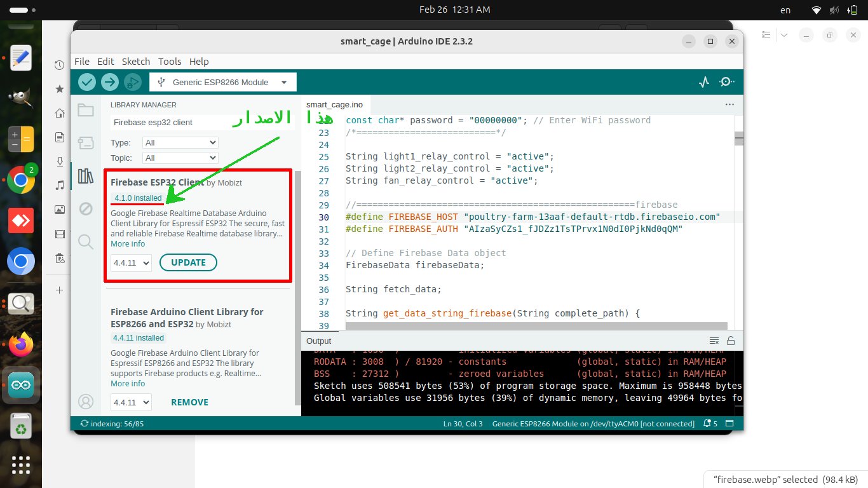Open the Search panel in sidebar
Image resolution: width=868 pixels, height=488 pixels.
pyautogui.click(x=86, y=241)
